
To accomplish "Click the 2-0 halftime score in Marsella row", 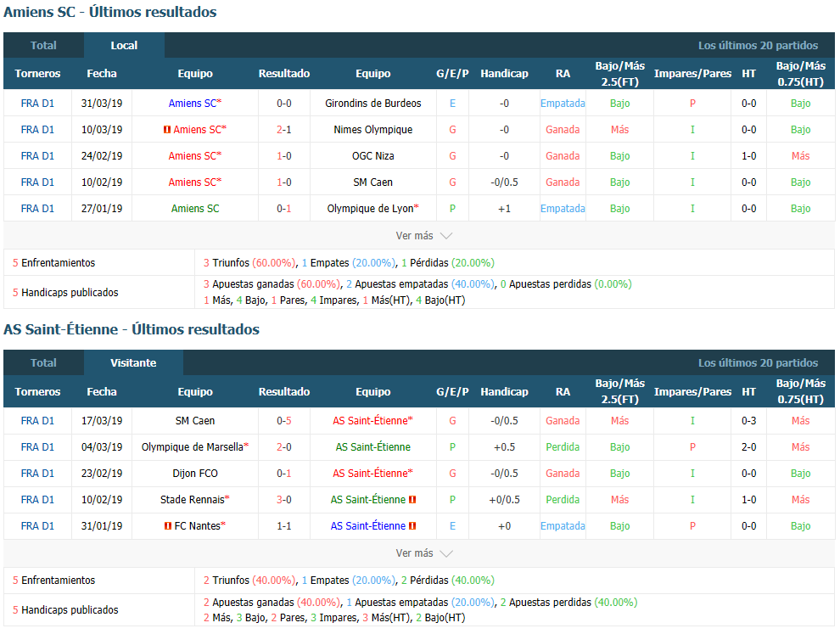I will [748, 447].
